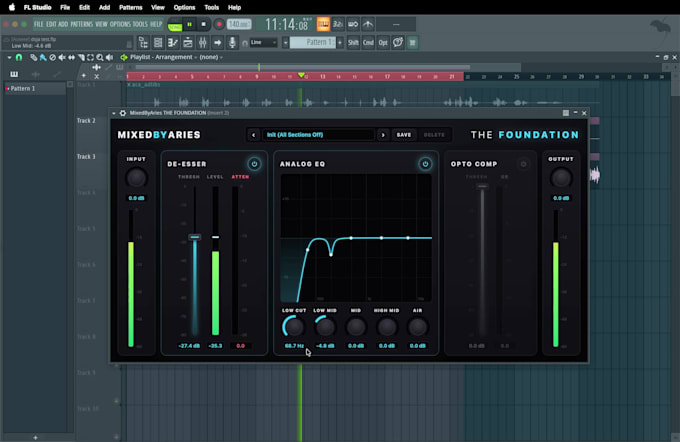This screenshot has height=442, width=680.
Task: Click the tempo display 140
Action: [239, 24]
